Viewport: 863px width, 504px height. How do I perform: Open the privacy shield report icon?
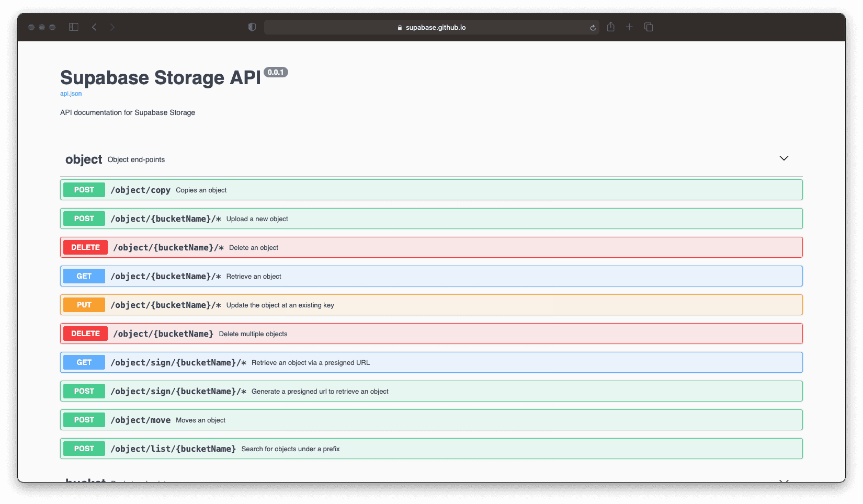pos(252,27)
